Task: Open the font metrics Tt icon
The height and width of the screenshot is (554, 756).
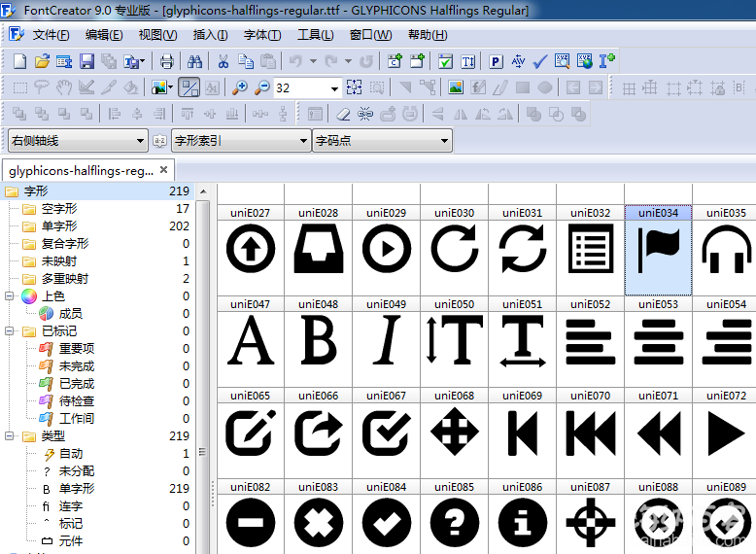Action: (x=467, y=61)
